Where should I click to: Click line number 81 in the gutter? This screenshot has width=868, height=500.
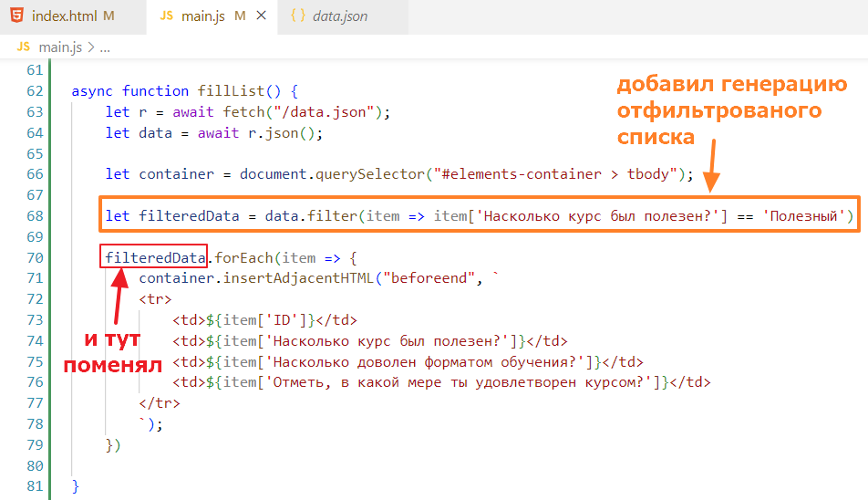35,486
